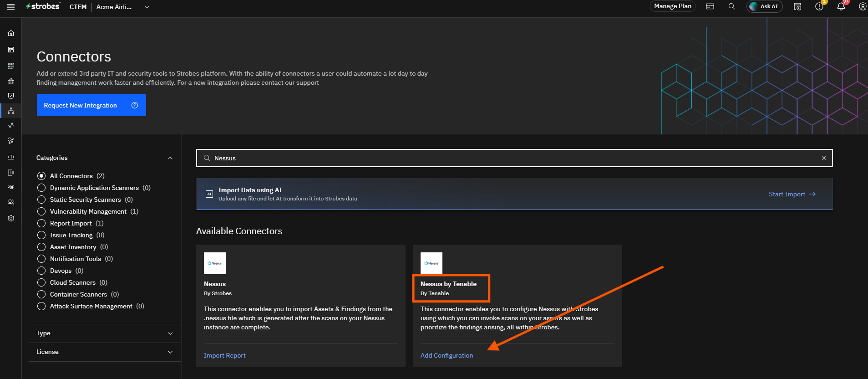Screen dimensions: 868x379
Task: Open the board columns sidebar icon
Action: click(x=11, y=173)
